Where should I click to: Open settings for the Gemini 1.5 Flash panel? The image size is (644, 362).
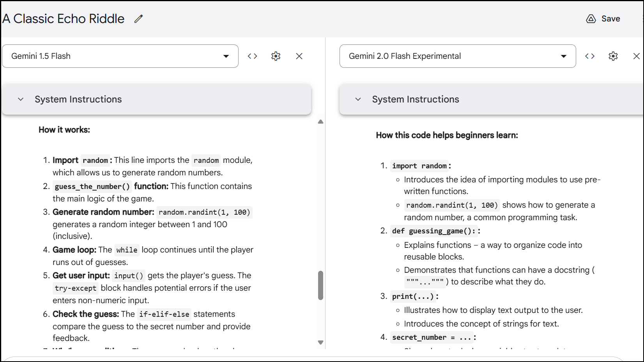[x=276, y=56]
